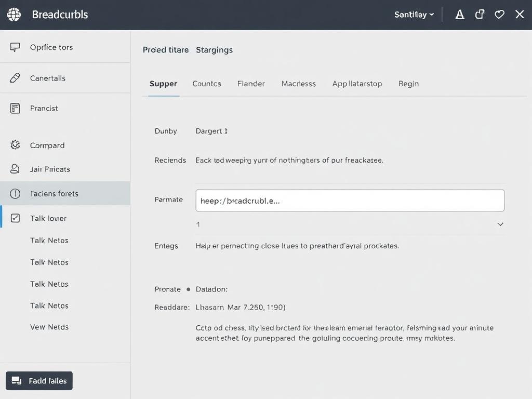The width and height of the screenshot is (532, 399).
Task: Open the Sentilay dropdown in header
Action: [414, 15]
